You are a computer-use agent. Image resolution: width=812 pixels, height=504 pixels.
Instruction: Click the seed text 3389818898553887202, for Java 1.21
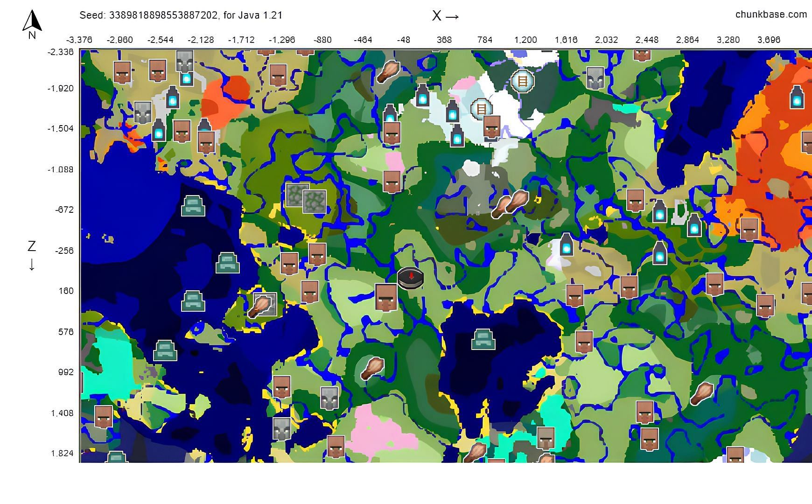tap(181, 15)
